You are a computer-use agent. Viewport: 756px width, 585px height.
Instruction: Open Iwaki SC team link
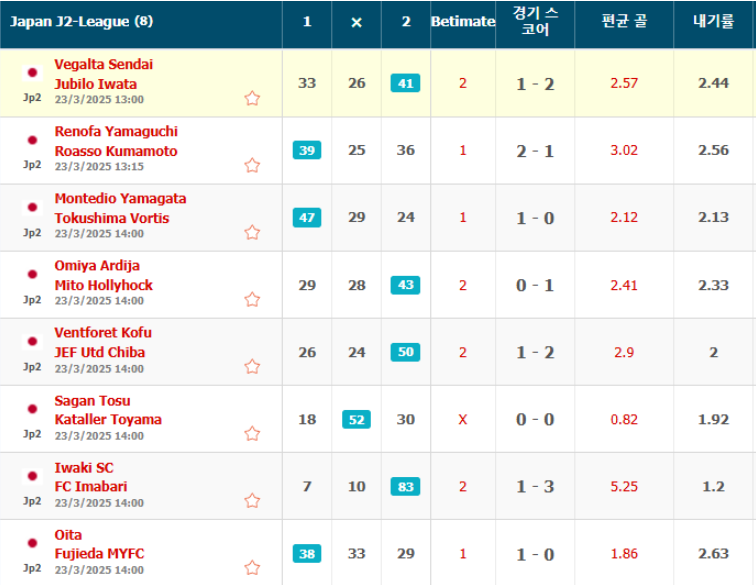pos(84,467)
